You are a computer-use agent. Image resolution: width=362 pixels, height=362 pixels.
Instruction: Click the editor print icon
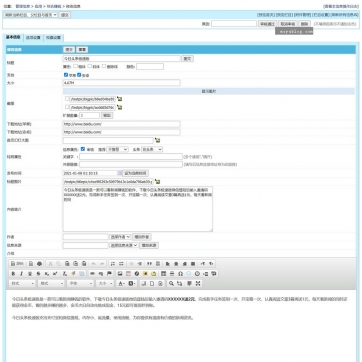point(39,264)
